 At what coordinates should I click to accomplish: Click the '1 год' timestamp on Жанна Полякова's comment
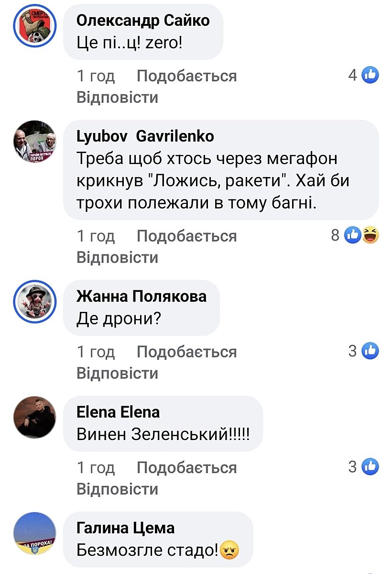96,352
